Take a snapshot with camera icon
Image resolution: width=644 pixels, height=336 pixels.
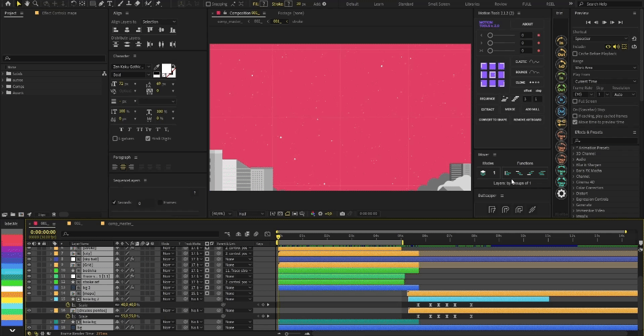pyautogui.click(x=342, y=214)
